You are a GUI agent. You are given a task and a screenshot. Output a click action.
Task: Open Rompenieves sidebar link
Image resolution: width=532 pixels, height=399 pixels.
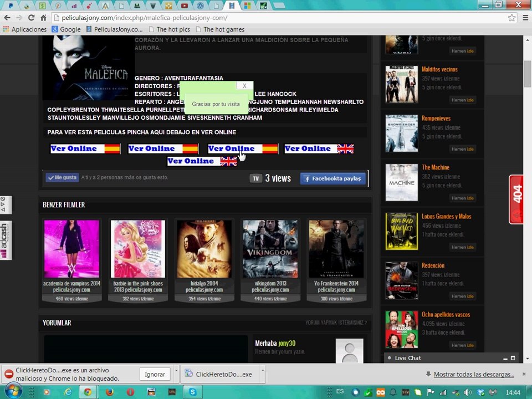coord(436,119)
